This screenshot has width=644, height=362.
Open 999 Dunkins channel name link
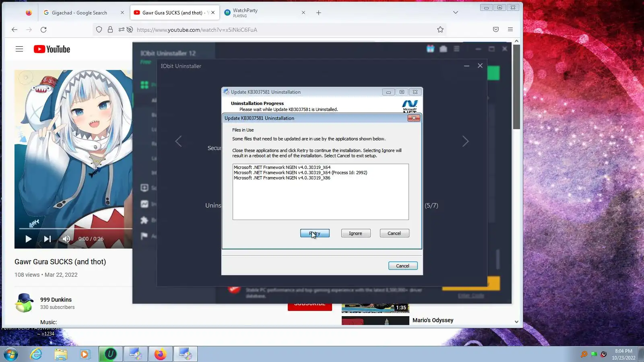point(56,300)
